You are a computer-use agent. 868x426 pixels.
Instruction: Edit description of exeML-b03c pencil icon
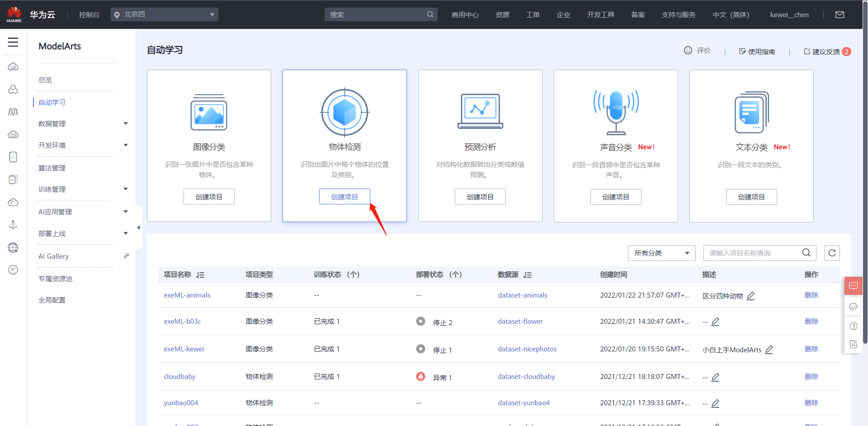[715, 322]
